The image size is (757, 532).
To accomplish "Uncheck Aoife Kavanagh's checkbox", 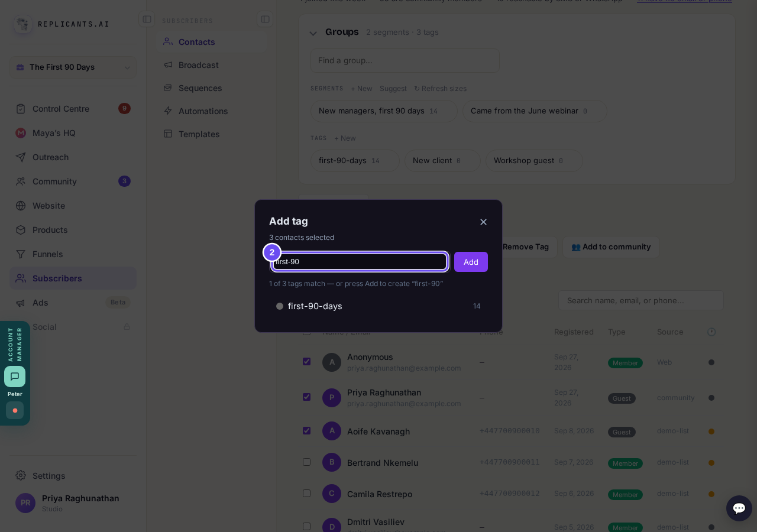I will click(306, 431).
